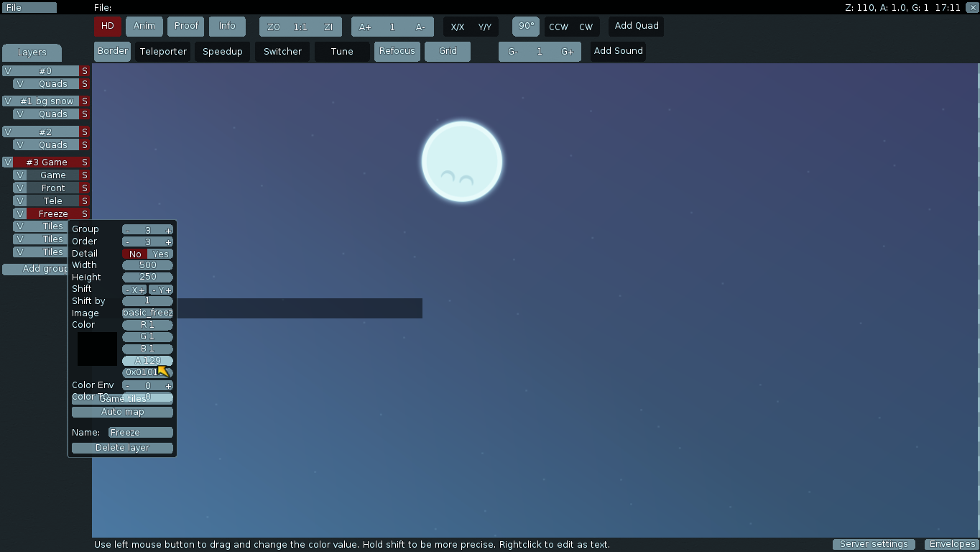980x552 pixels.
Task: Open the Image selector basic_freeze field
Action: pyautogui.click(x=147, y=313)
